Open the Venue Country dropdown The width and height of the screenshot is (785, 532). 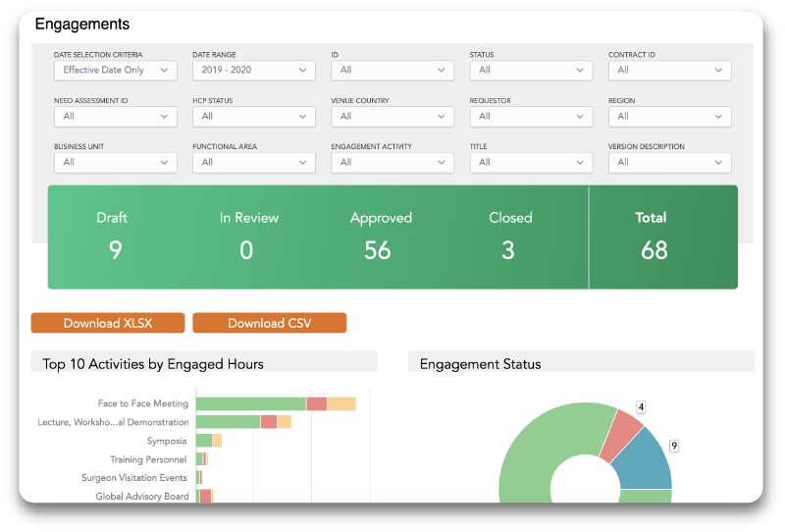coord(392,117)
